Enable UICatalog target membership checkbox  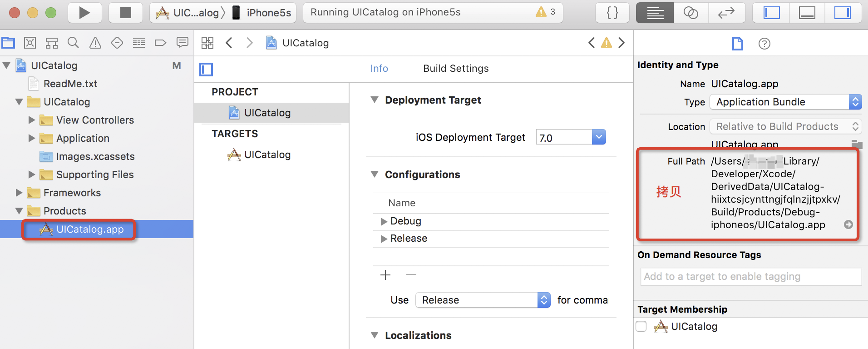click(641, 326)
